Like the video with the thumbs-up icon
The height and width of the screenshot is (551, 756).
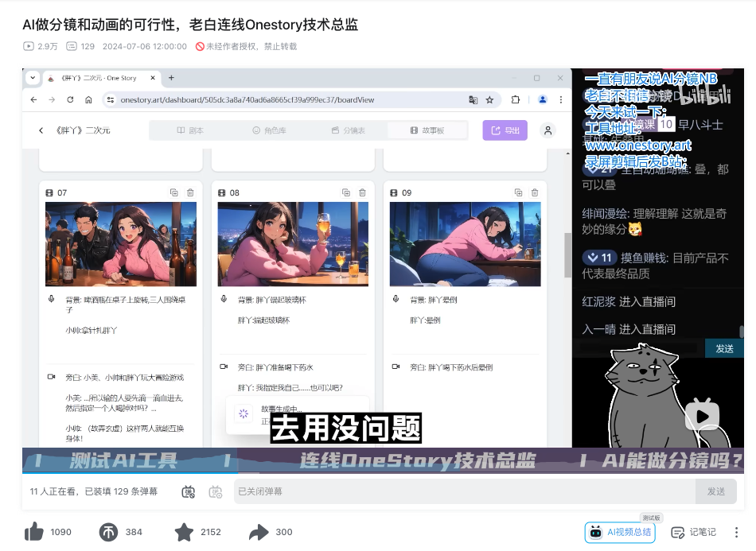pyautogui.click(x=34, y=532)
